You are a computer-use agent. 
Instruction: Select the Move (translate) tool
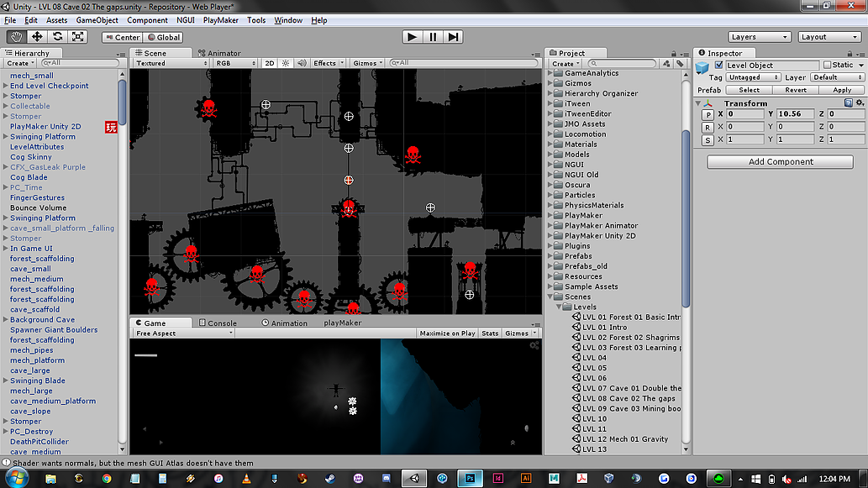coord(36,37)
